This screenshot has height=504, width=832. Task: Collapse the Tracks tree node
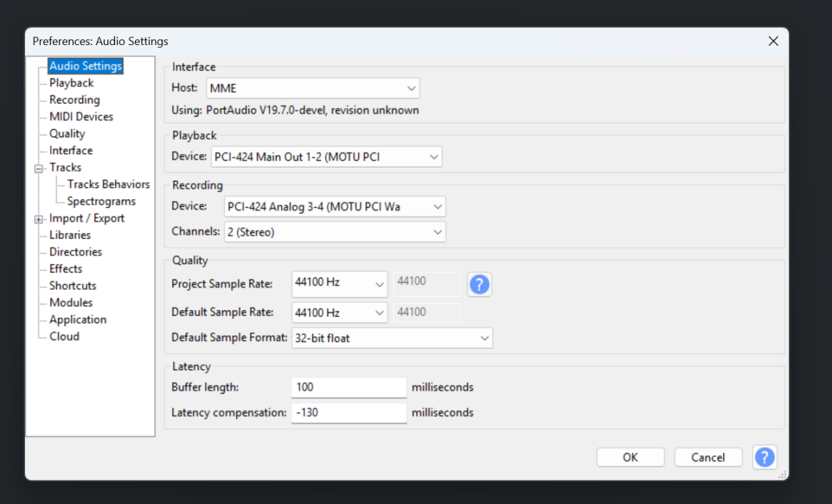[39, 168]
